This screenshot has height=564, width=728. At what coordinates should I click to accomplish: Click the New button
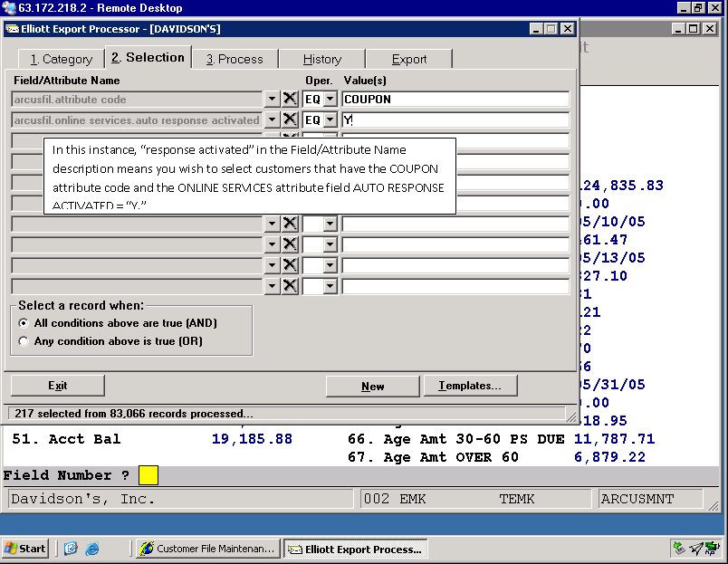click(x=372, y=387)
